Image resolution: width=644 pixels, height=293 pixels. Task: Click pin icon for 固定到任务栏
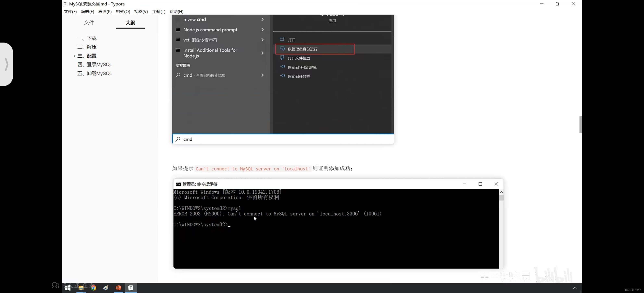pyautogui.click(x=282, y=75)
